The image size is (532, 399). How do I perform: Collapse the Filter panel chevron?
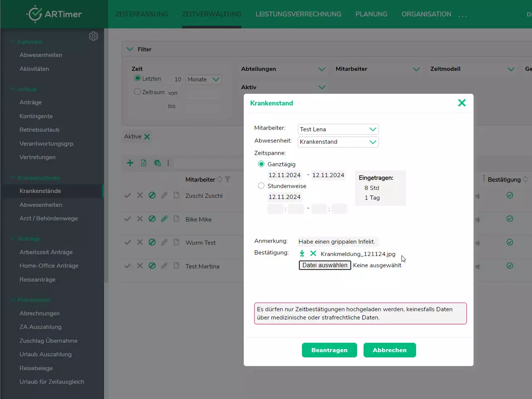[130, 49]
